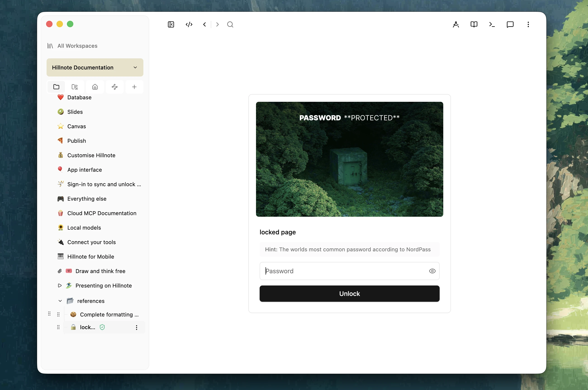Toggle password visibility eye icon
Image resolution: width=588 pixels, height=390 pixels.
pyautogui.click(x=432, y=271)
